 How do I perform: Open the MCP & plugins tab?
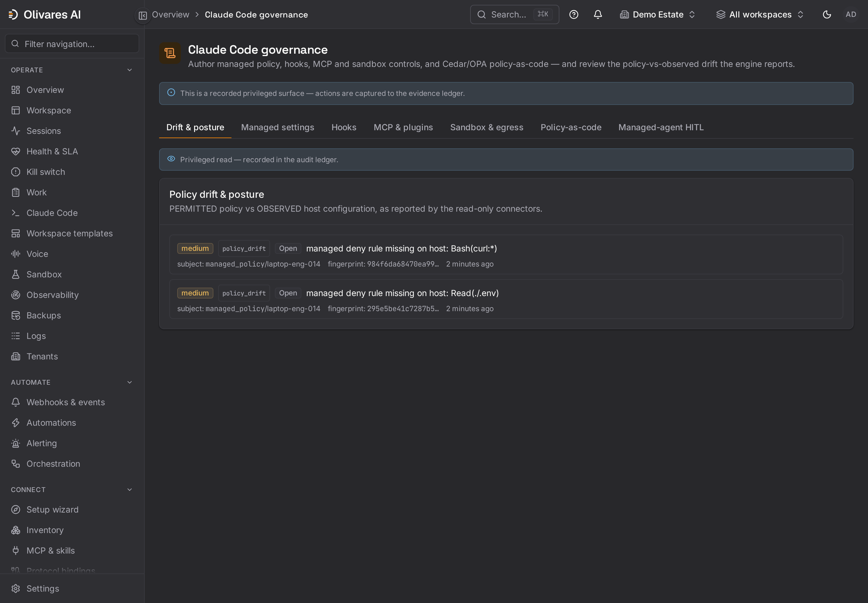403,127
